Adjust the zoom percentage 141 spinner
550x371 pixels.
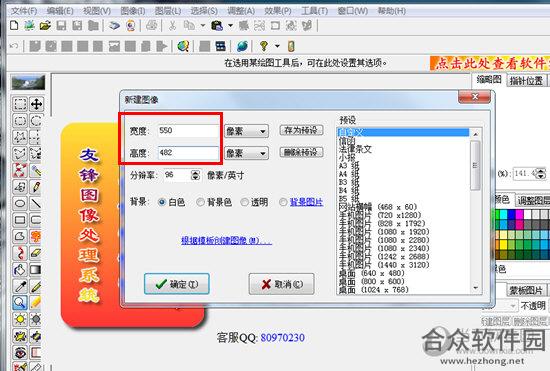coord(541,174)
